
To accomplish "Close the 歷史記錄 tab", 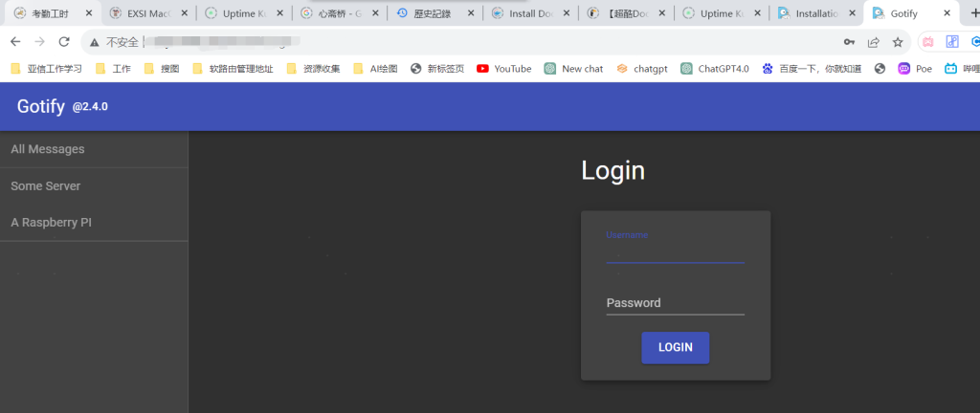I will (471, 13).
